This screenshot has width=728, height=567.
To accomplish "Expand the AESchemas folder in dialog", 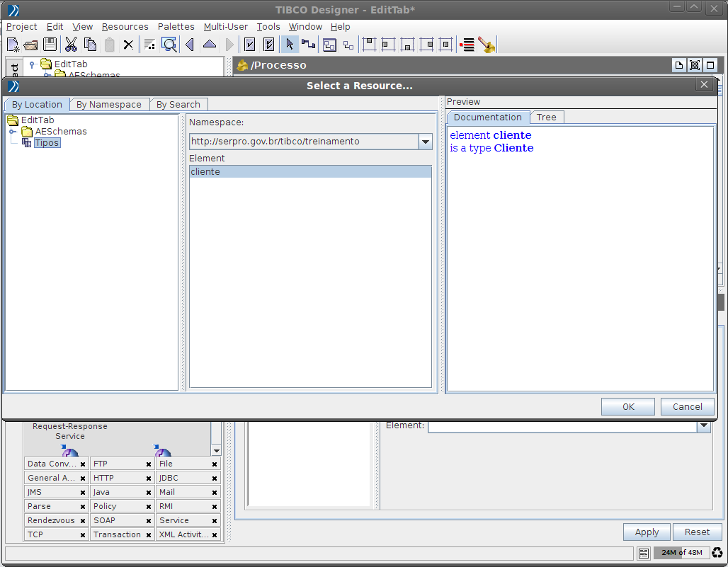I will click(x=13, y=132).
